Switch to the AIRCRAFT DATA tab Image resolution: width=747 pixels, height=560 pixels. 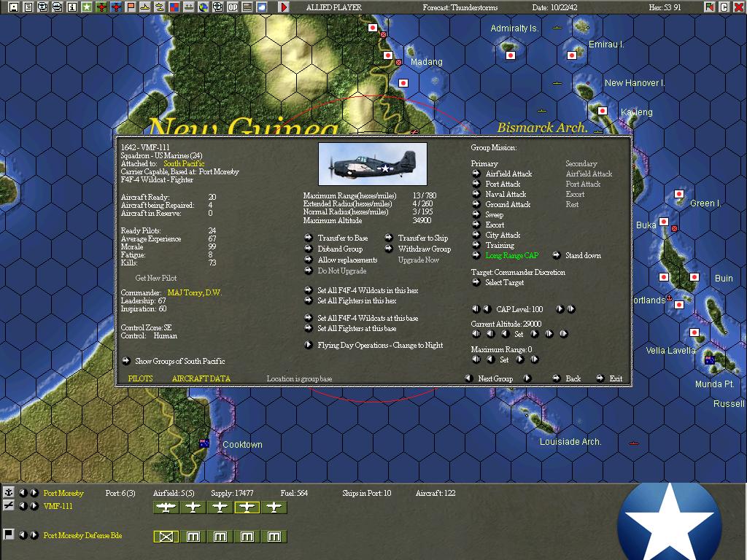[x=201, y=378]
